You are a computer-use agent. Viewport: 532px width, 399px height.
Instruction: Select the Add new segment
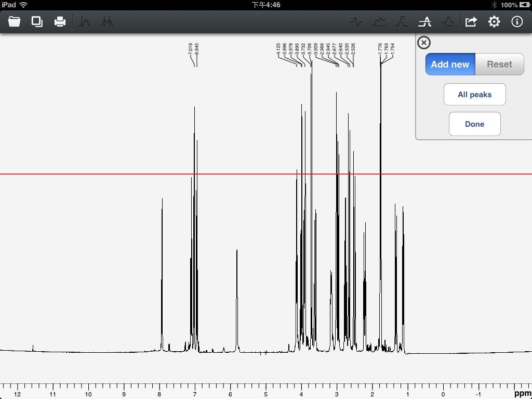[450, 64]
